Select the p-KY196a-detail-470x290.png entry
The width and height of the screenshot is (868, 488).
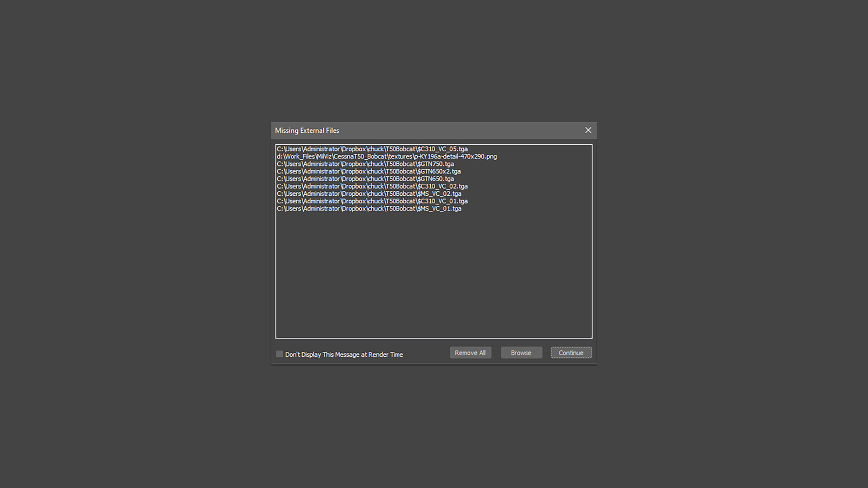(x=386, y=157)
